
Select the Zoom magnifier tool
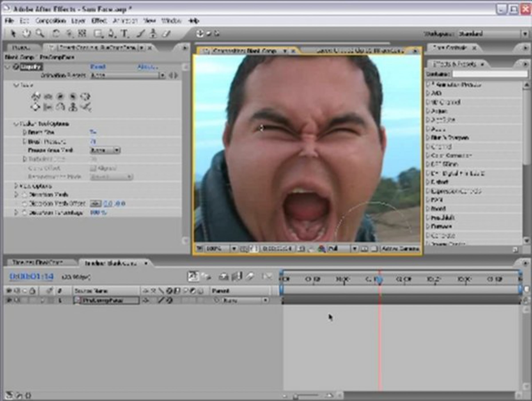40,33
